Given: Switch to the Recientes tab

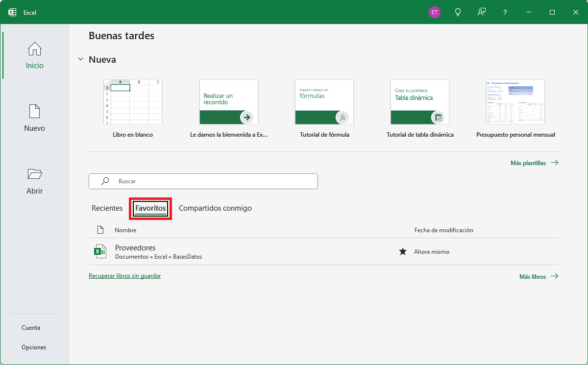Looking at the screenshot, I should tap(107, 208).
